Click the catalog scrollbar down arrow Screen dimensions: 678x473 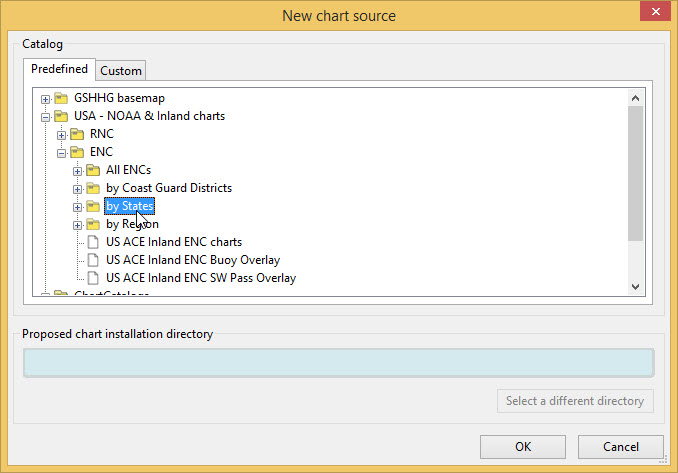[x=636, y=286]
